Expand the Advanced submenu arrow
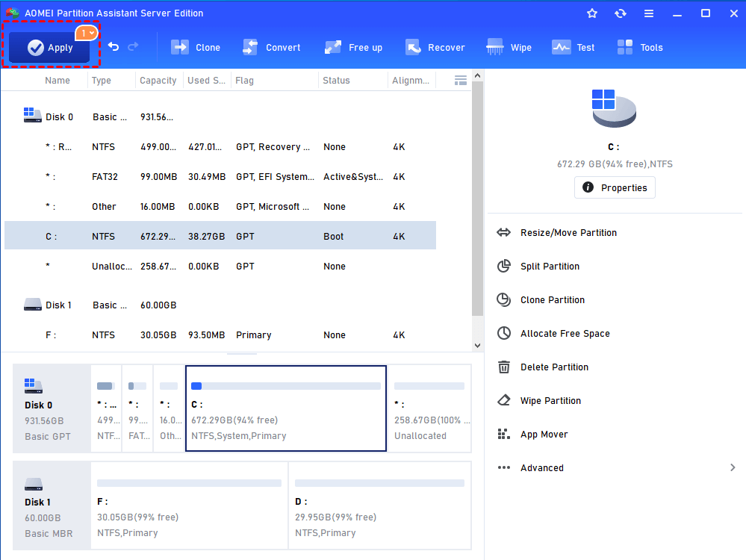Screen dimensions: 746x560 pyautogui.click(x=733, y=467)
